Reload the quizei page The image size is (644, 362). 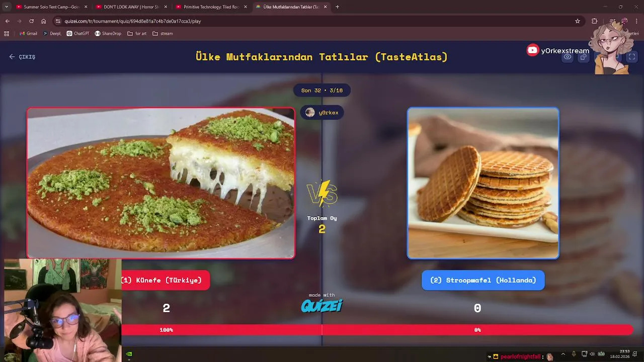31,21
